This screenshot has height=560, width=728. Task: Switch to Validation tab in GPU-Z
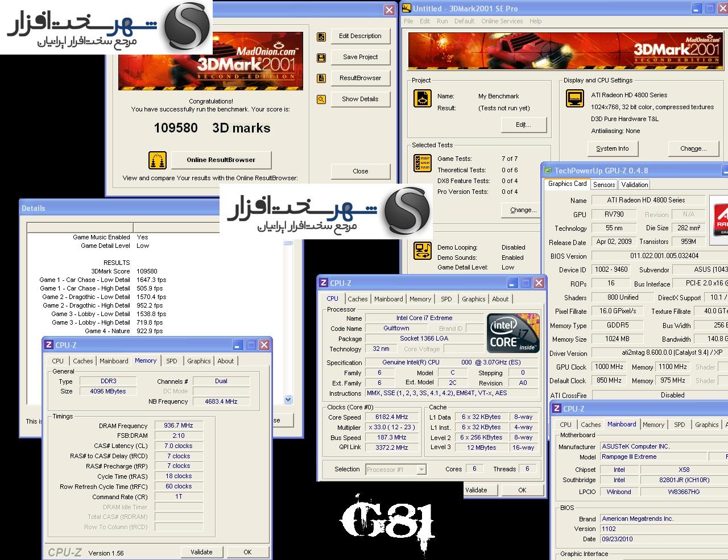point(635,185)
